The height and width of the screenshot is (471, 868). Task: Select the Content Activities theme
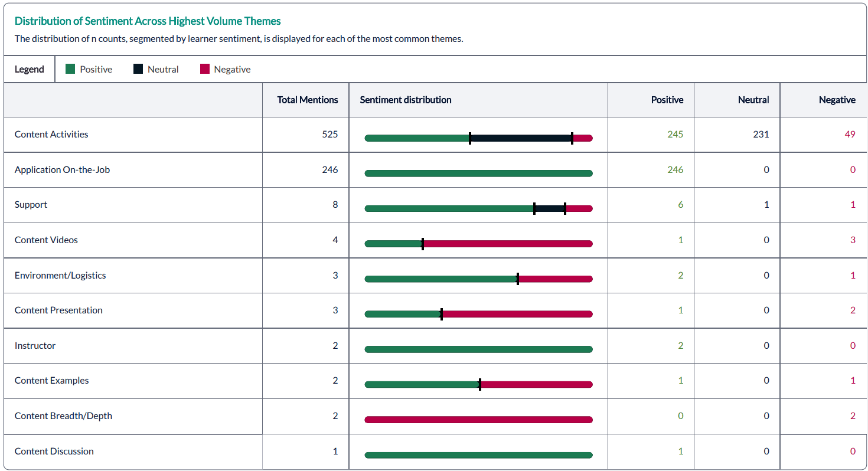(x=51, y=134)
